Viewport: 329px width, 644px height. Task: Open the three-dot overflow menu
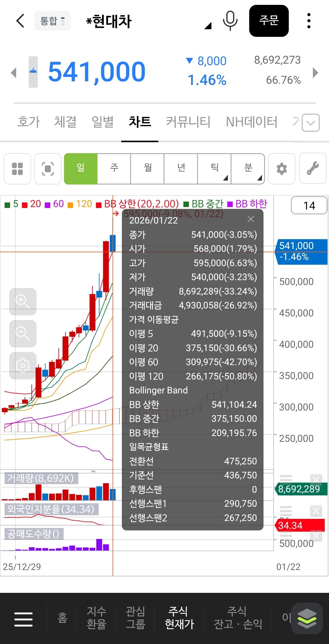click(309, 21)
